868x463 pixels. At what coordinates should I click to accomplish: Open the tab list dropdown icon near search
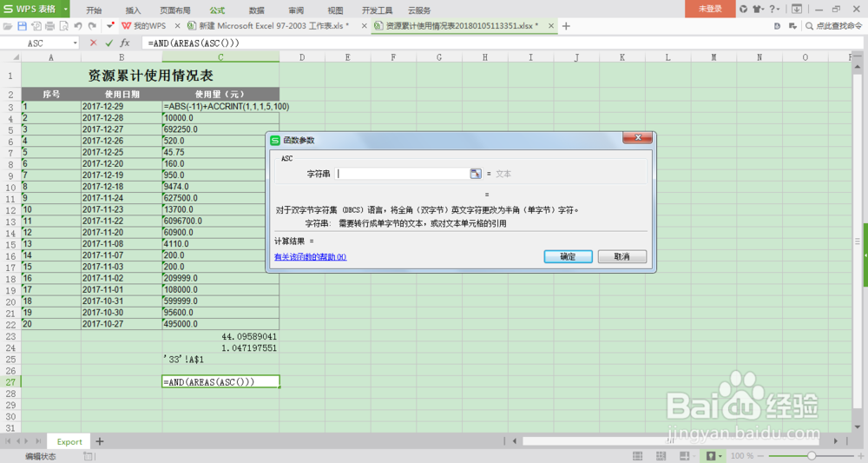point(792,26)
